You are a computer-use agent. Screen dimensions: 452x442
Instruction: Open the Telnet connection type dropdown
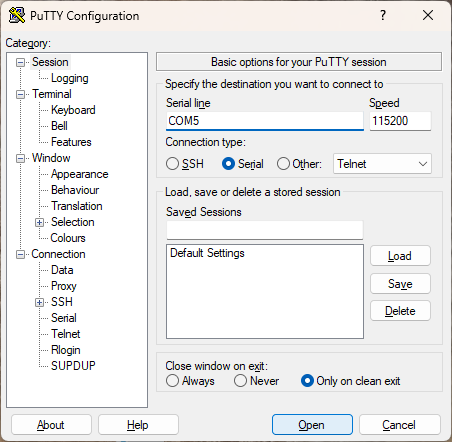(382, 164)
